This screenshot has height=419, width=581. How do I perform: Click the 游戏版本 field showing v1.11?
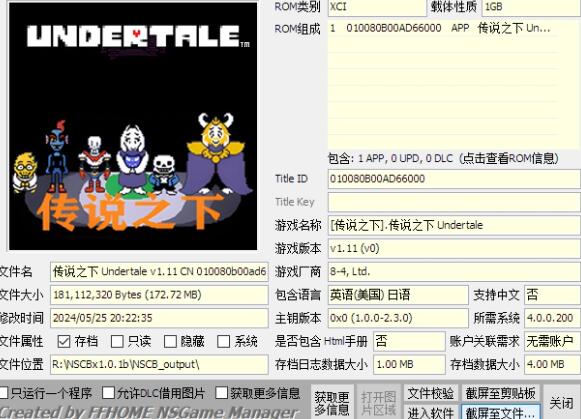click(x=454, y=248)
